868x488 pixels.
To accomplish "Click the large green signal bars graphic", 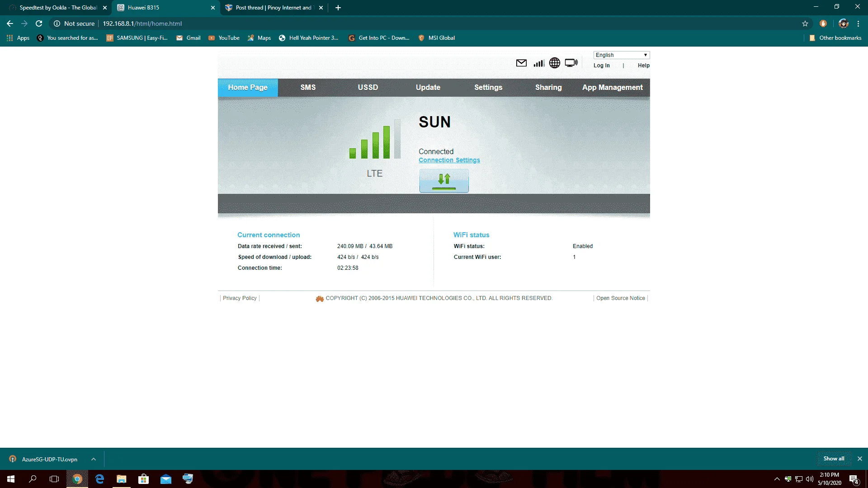I will point(375,139).
